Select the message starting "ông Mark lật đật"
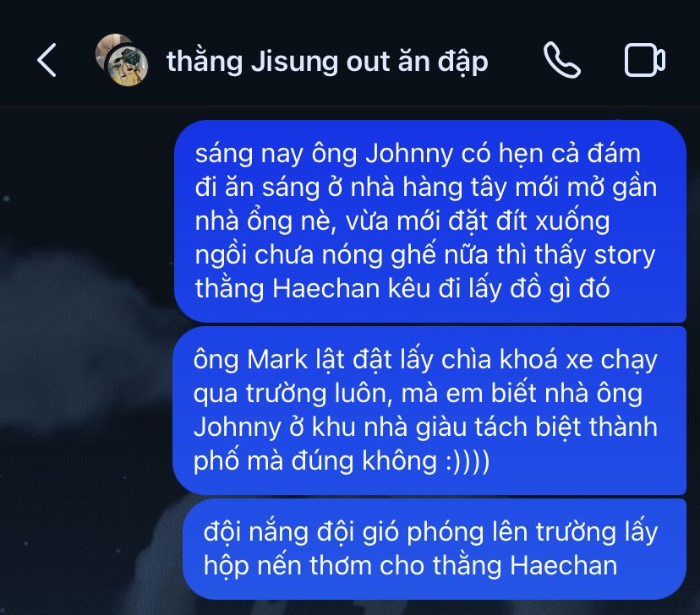Image resolution: width=700 pixels, height=615 pixels. click(x=429, y=411)
